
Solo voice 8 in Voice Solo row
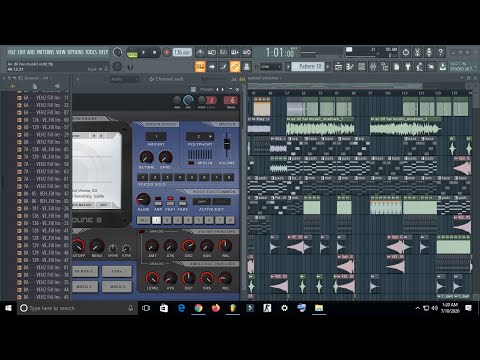coord(229,177)
